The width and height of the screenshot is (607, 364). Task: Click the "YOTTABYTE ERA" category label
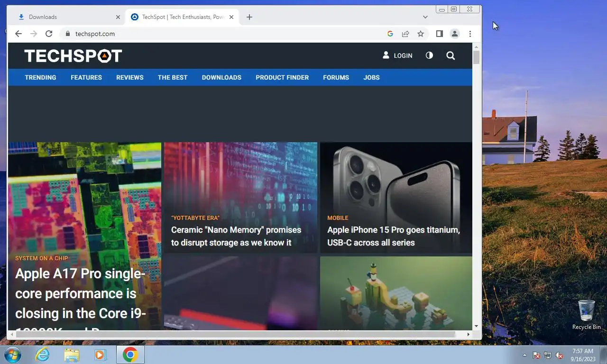[x=195, y=218]
